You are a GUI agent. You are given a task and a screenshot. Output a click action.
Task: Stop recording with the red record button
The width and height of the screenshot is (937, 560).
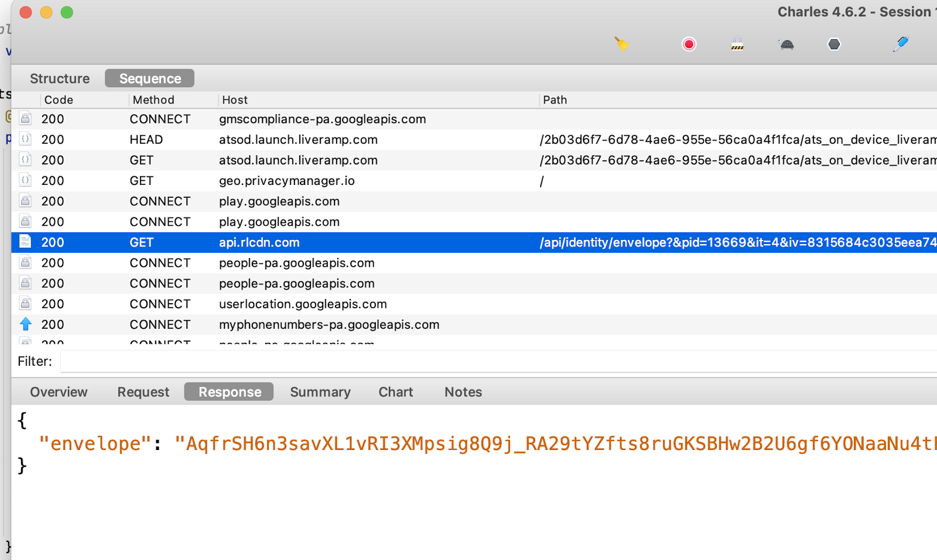click(x=689, y=44)
